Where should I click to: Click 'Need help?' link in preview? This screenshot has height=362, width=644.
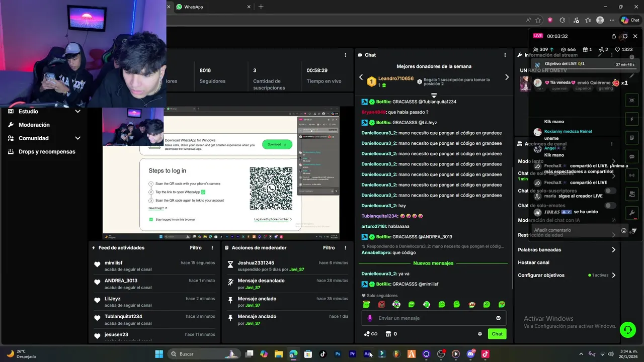tap(157, 208)
